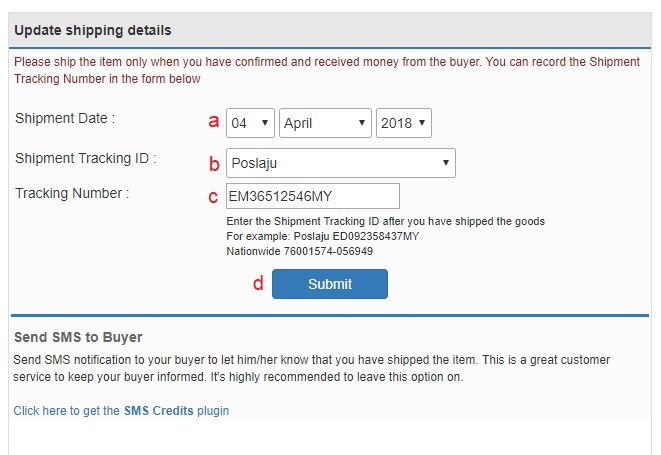Click the Update shipping details header
Viewport: 661px width, 455px height.
click(x=93, y=30)
